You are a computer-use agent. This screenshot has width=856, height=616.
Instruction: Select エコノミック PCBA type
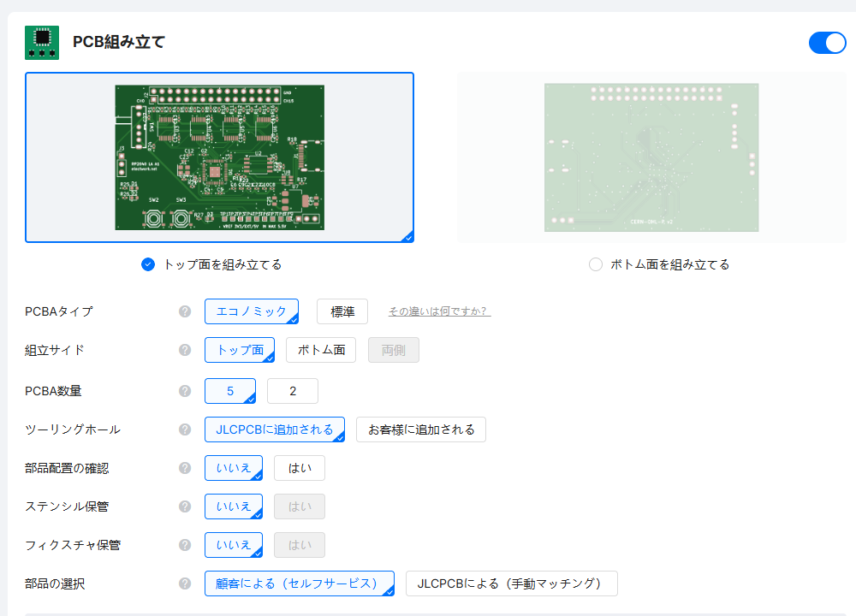(252, 311)
